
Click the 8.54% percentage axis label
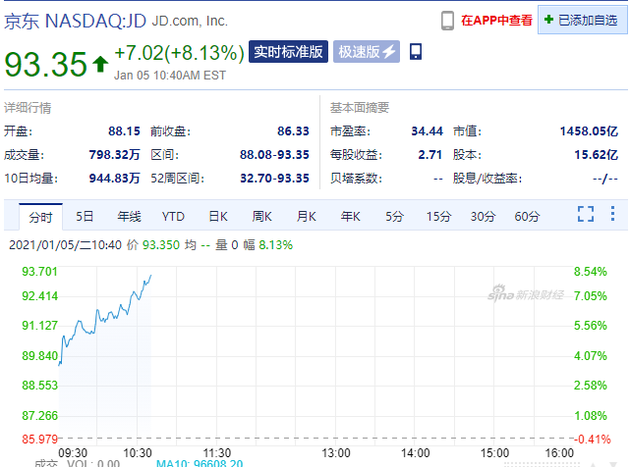(590, 272)
